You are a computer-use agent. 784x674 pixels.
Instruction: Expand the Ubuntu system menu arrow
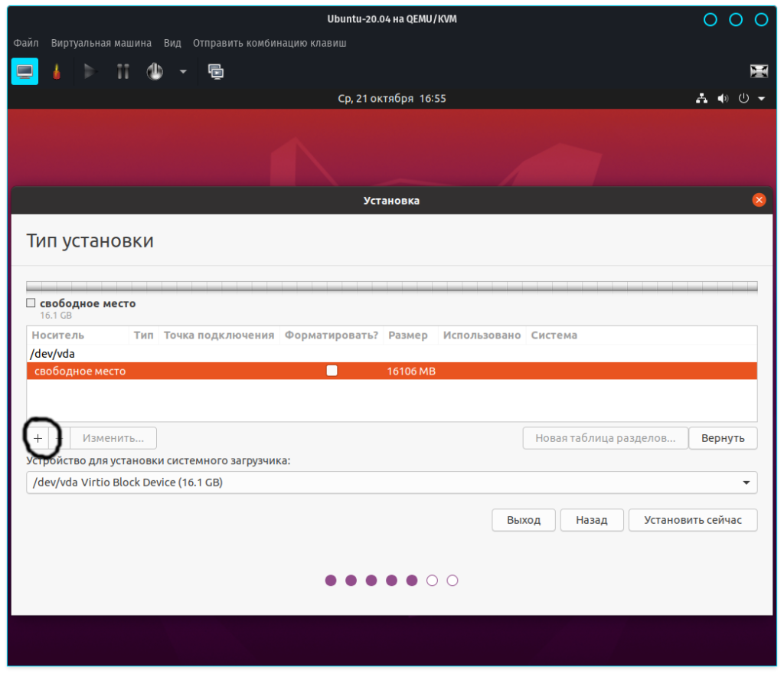pos(761,99)
